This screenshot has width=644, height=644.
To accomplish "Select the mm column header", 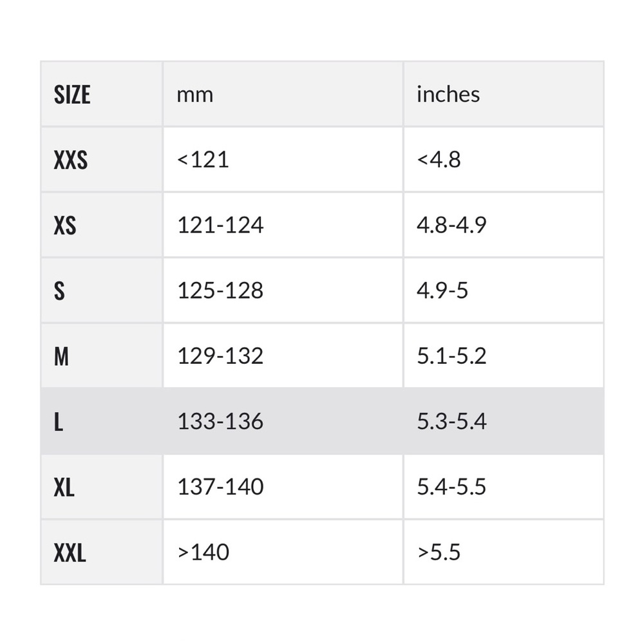I will [x=194, y=95].
